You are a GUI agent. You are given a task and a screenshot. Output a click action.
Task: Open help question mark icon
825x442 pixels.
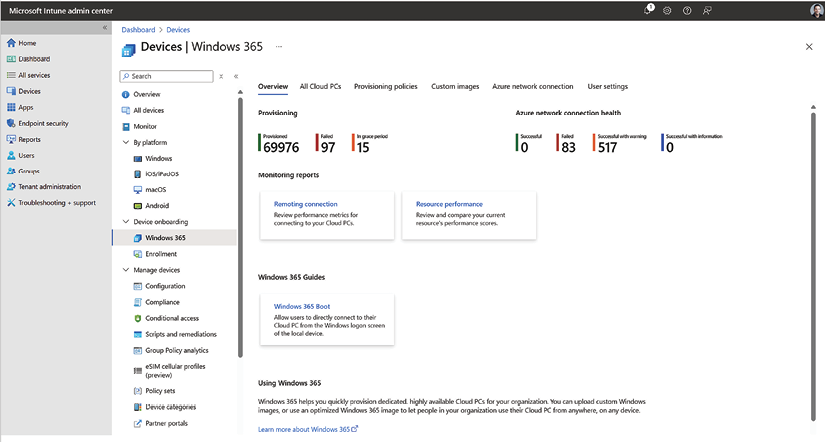point(687,11)
